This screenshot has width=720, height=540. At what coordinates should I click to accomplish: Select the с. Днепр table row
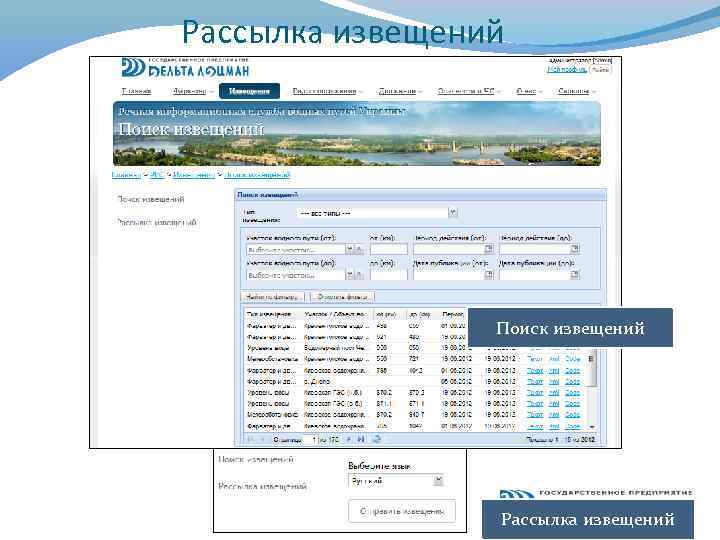[x=416, y=382]
